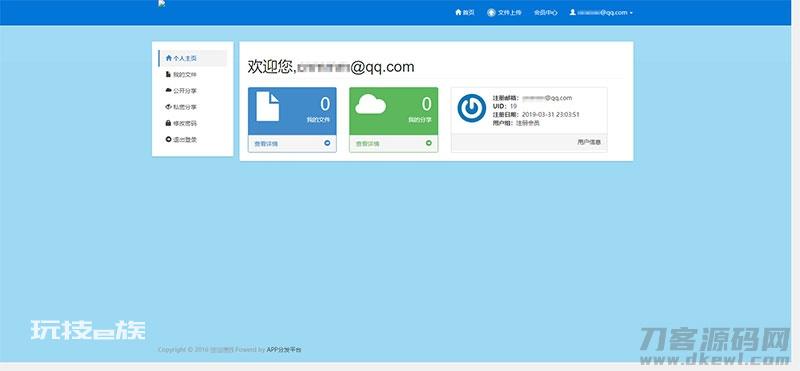Click the home icon beside 个人主页
Image resolution: width=800 pixels, height=371 pixels.
pos(169,58)
